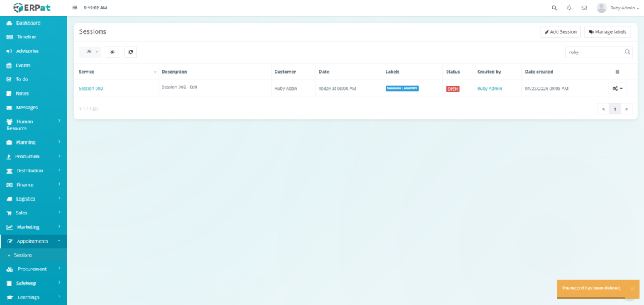Open the notifications bell icon
This screenshot has height=305, width=644.
(569, 8)
